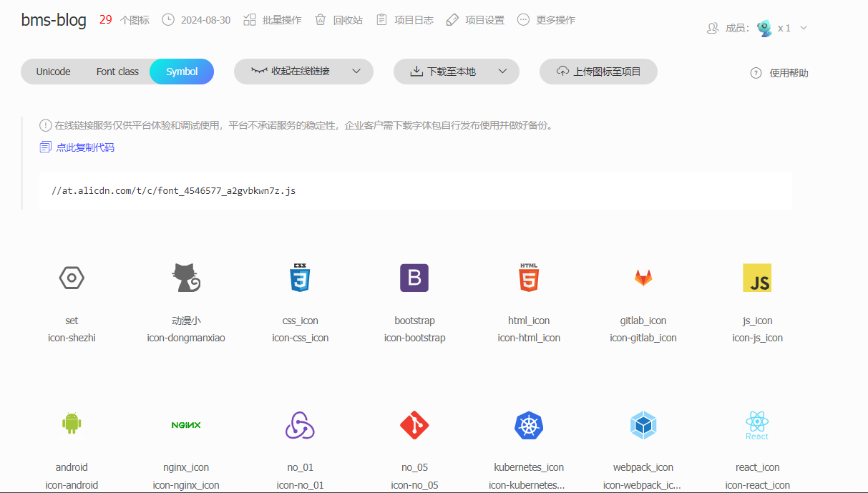This screenshot has width=868, height=493.
Task: Click the html_icon HTML5 shield
Action: click(x=528, y=278)
